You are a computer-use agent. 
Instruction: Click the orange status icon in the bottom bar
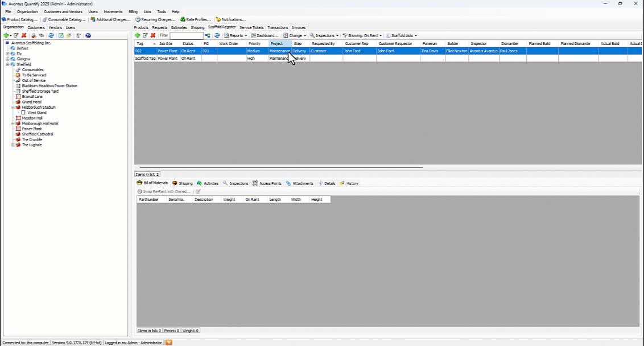point(169,343)
